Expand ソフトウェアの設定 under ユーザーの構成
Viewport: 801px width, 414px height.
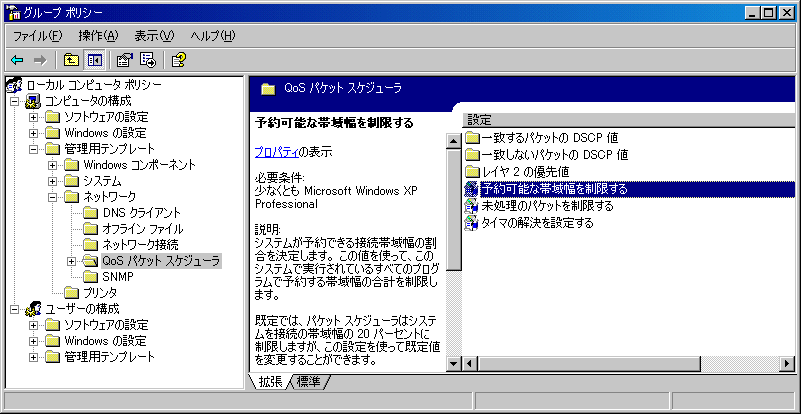click(34, 325)
